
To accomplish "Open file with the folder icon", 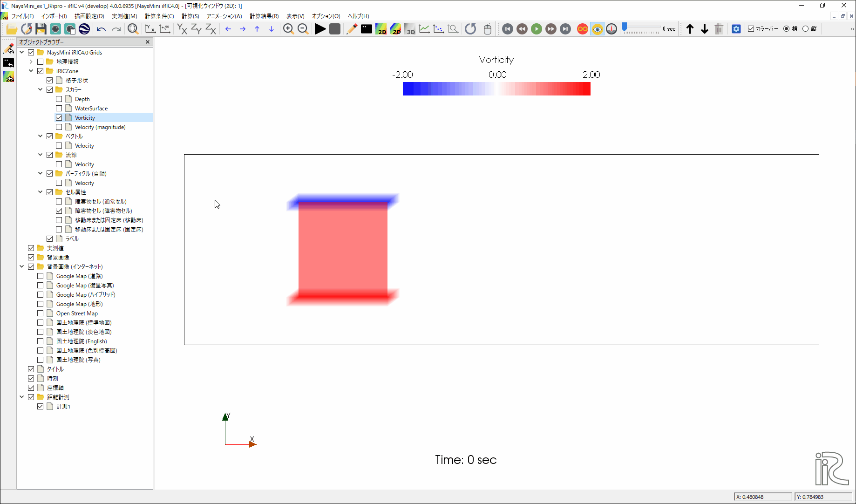I will (x=12, y=29).
